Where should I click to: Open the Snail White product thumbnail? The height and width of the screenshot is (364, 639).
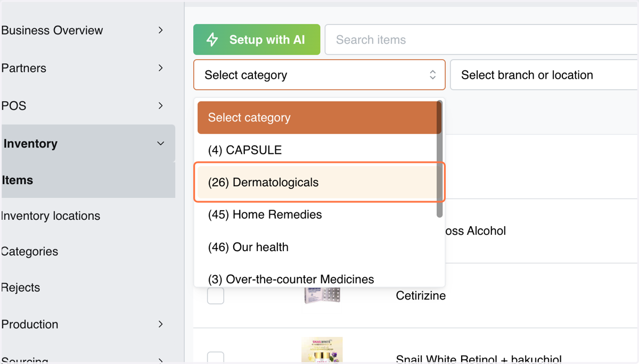(x=322, y=350)
